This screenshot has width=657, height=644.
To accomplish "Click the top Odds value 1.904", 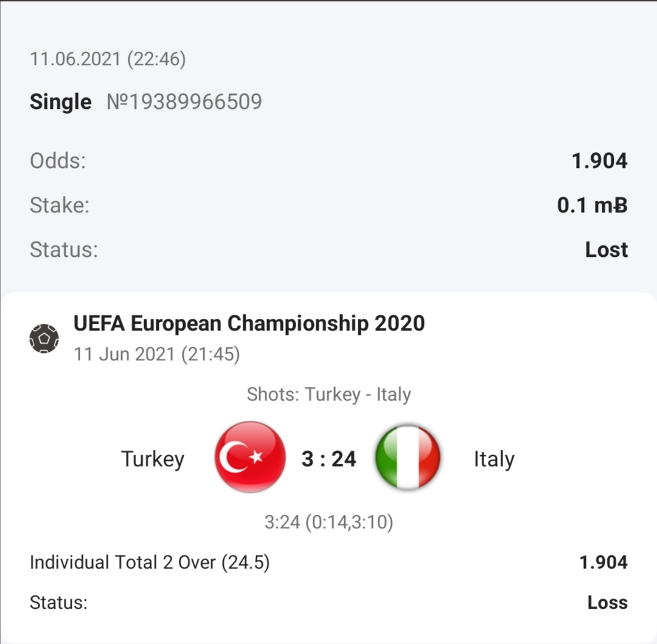I will tap(599, 161).
